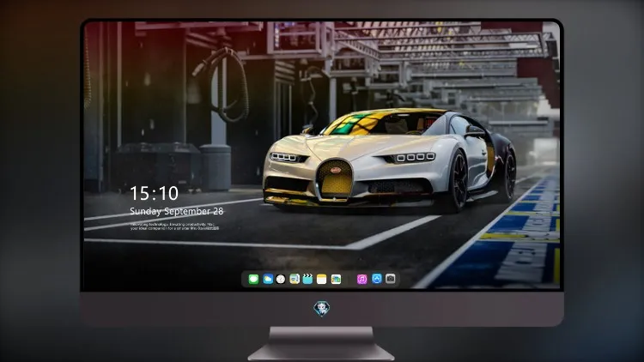644x362 pixels.
Task: Open the Maps app in dock
Action: pos(295,279)
